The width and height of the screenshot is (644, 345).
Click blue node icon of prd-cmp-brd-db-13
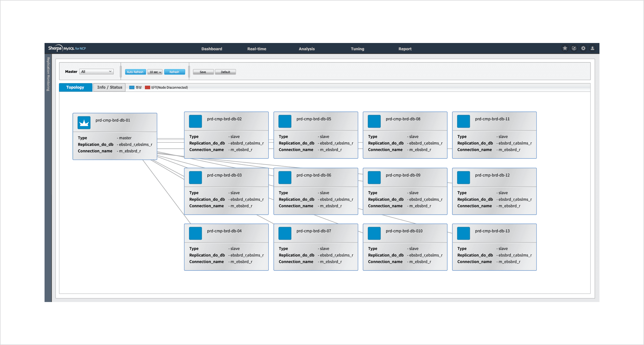tap(463, 233)
